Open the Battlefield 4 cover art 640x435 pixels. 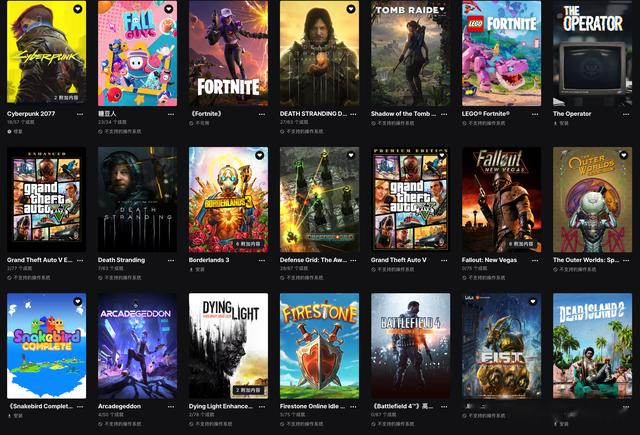pos(410,346)
